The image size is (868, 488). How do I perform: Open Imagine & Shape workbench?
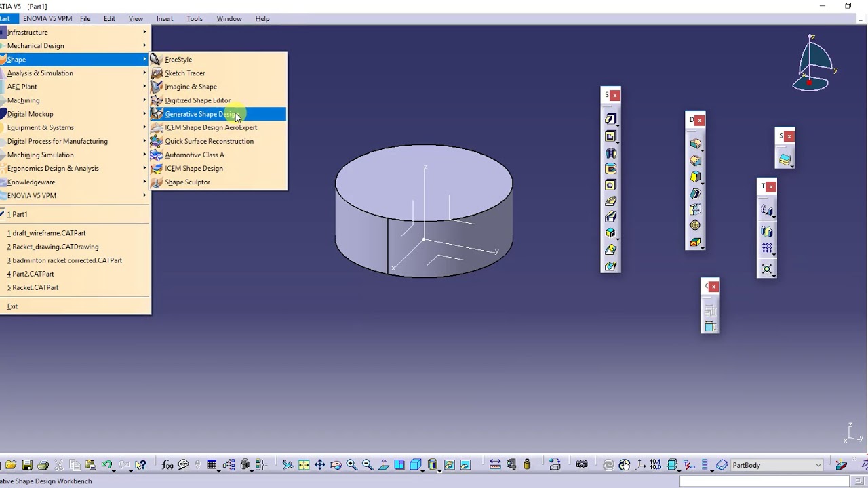coord(218,87)
